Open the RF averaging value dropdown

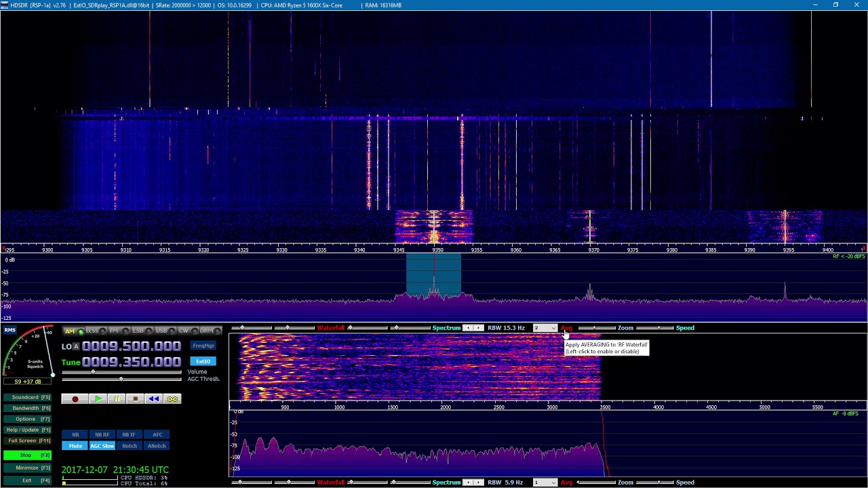545,328
